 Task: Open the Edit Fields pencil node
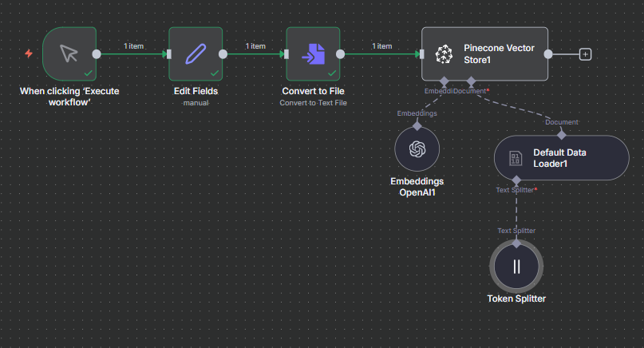point(196,53)
